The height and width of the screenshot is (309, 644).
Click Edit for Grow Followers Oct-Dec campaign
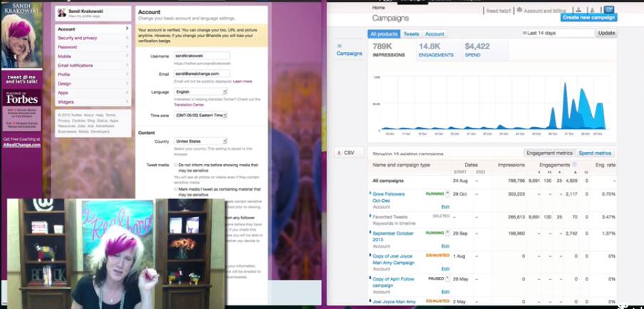pos(445,207)
